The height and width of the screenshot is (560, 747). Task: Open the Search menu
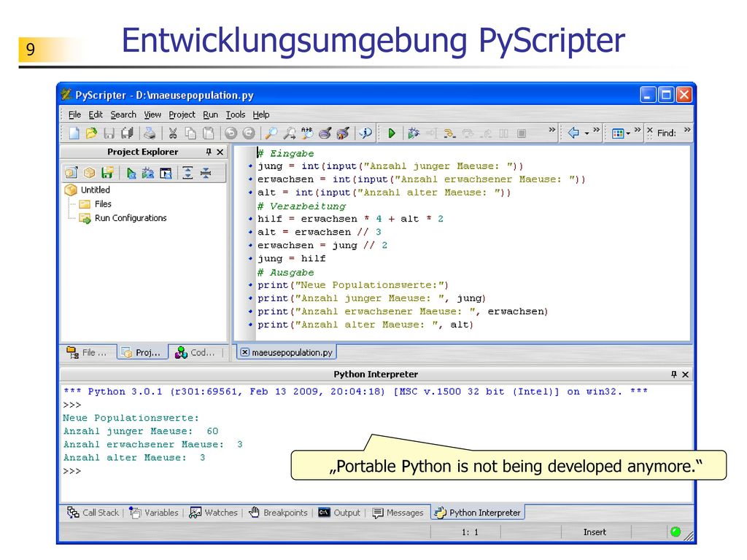123,114
